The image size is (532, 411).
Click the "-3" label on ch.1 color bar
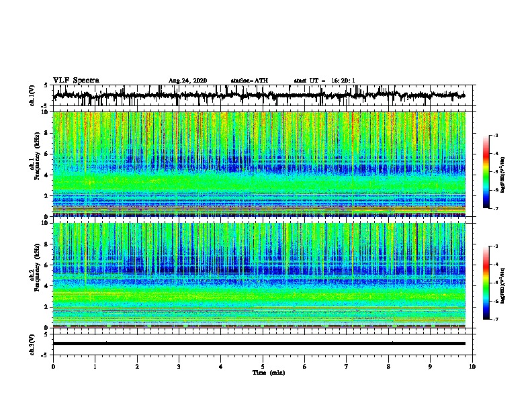[x=496, y=136]
